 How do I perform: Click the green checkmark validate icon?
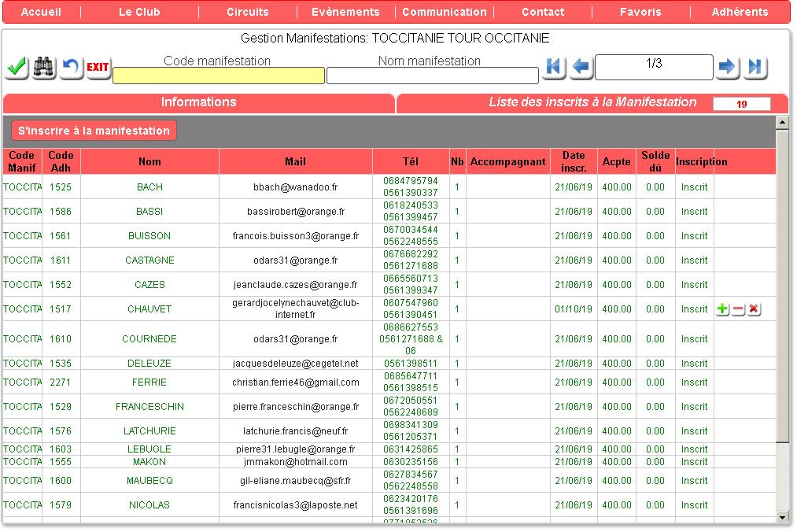coord(17,67)
